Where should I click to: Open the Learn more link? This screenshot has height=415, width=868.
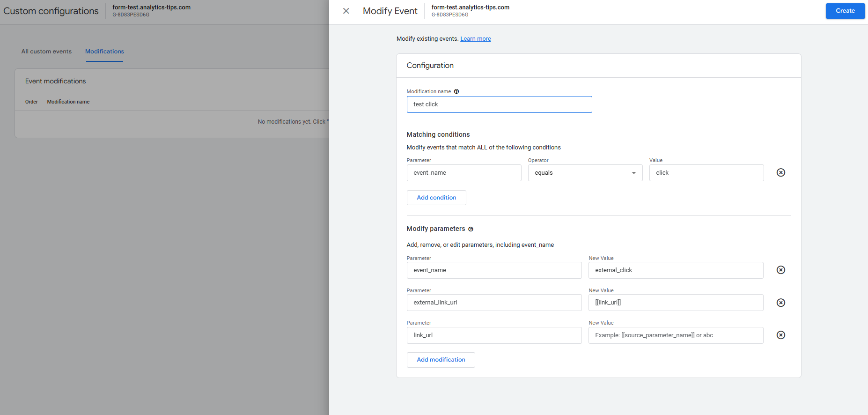click(475, 39)
